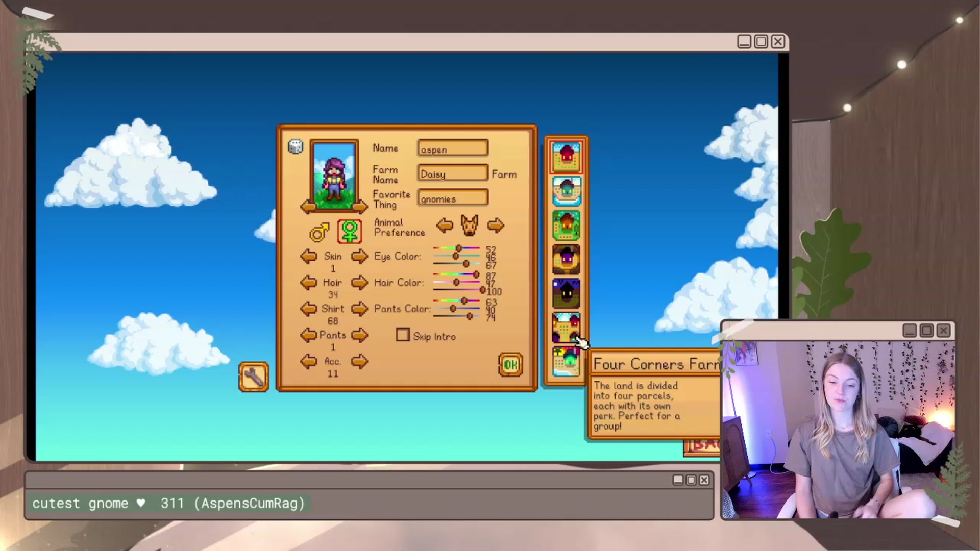Switch to next Acc. accessory
980x551 pixels.
click(359, 362)
